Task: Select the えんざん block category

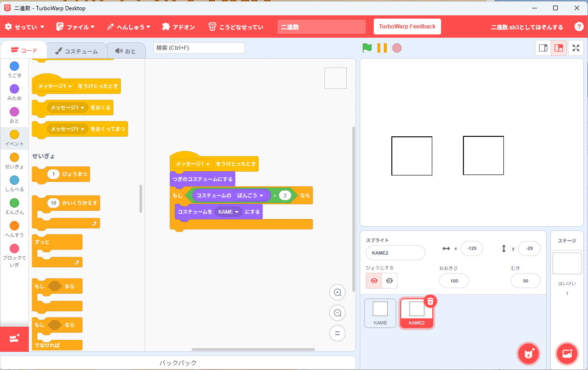Action: [14, 207]
